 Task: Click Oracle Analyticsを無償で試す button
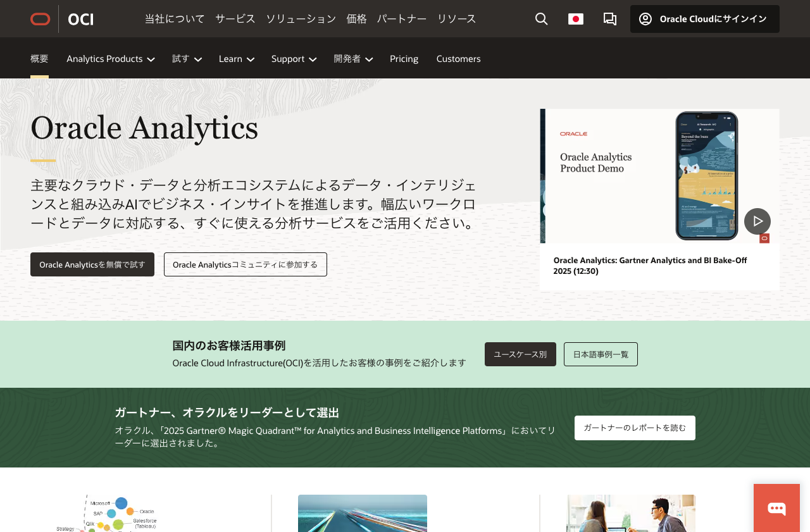pos(92,264)
